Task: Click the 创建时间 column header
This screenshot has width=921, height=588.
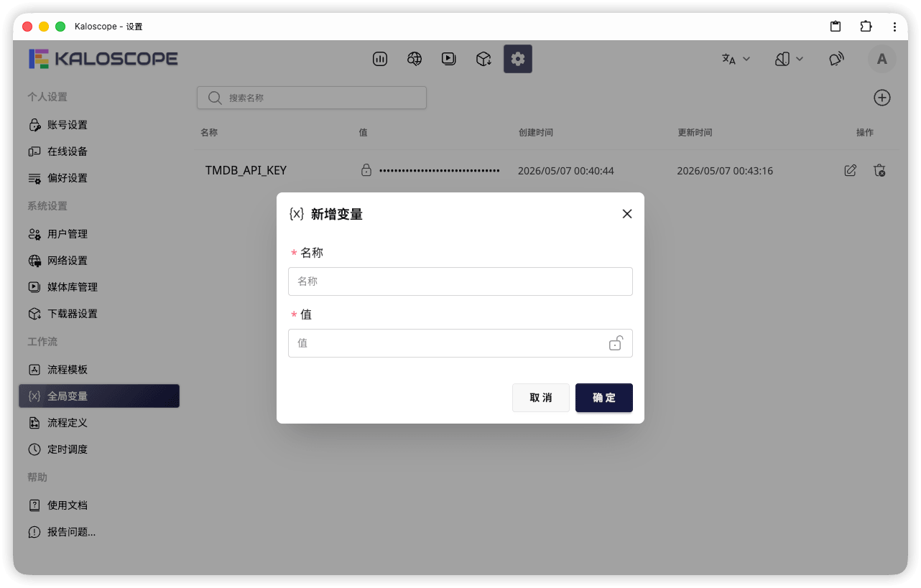Action: (536, 133)
